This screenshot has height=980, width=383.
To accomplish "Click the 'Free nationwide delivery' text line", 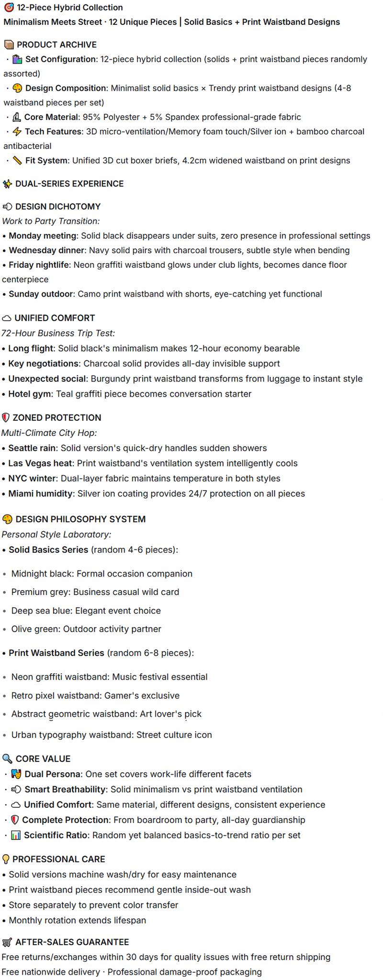I will (x=131, y=972).
